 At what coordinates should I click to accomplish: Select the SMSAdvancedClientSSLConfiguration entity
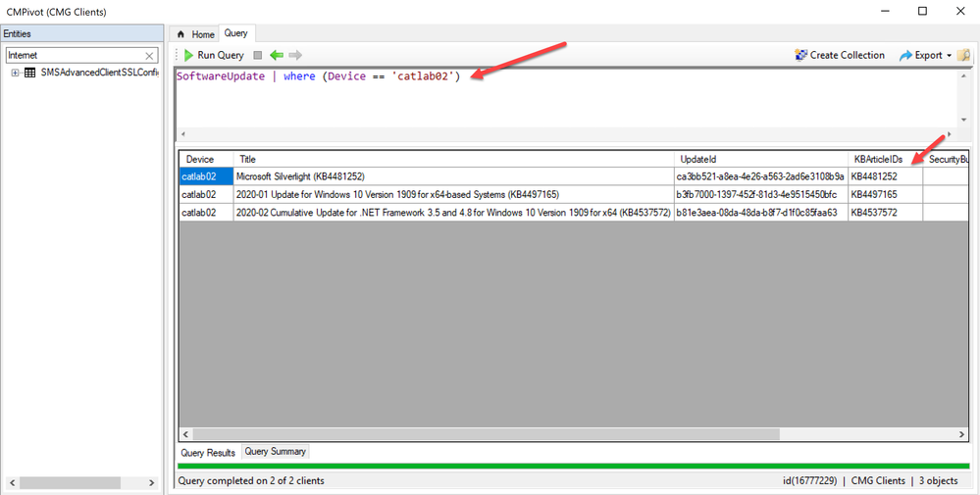pyautogui.click(x=99, y=73)
